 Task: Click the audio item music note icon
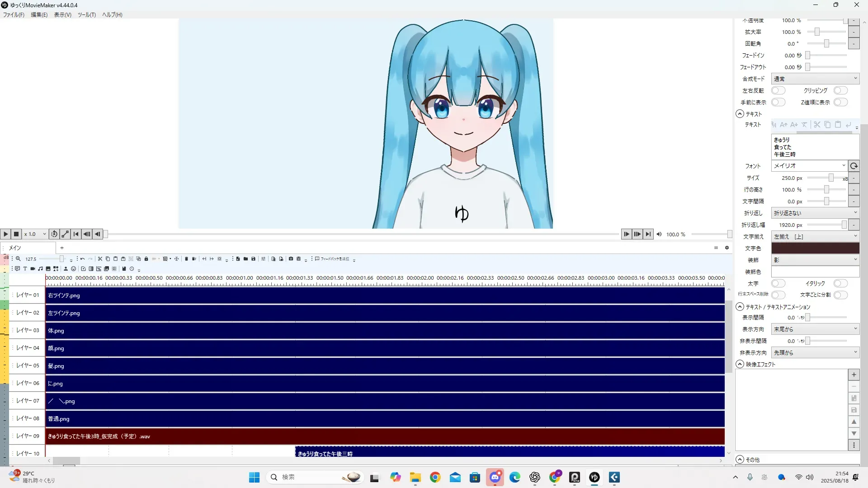pos(40,269)
